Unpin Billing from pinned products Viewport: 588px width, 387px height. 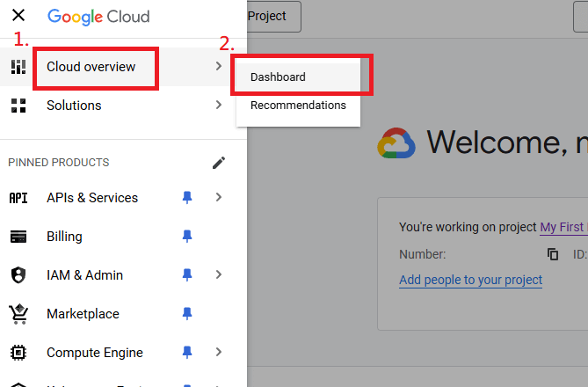coord(187,236)
